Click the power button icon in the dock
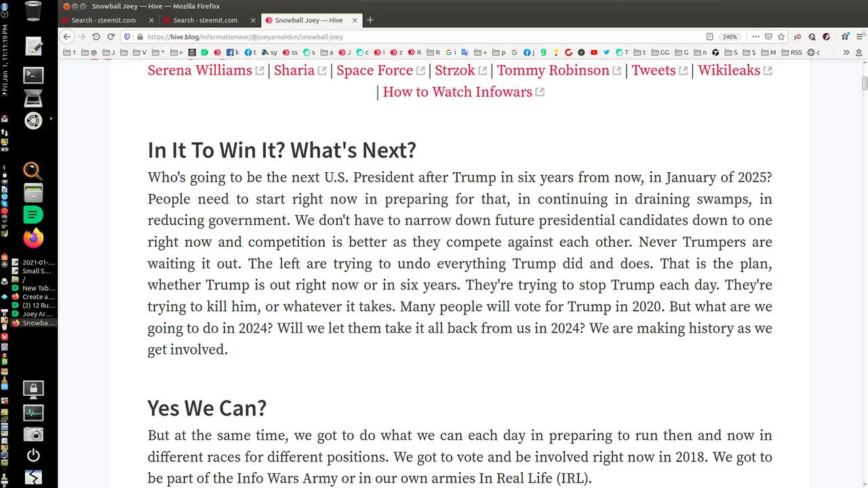This screenshot has height=488, width=868. click(33, 455)
